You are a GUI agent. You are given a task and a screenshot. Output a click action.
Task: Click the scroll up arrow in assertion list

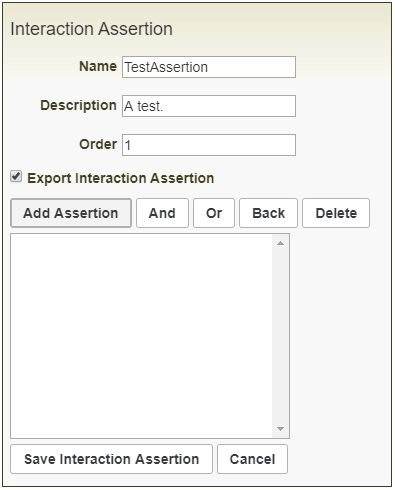pyautogui.click(x=280, y=243)
